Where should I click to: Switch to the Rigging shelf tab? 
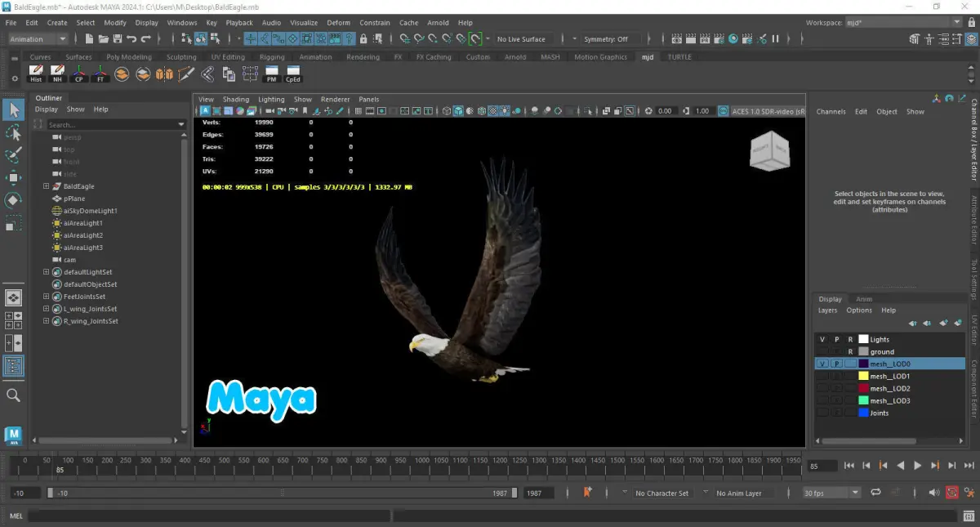pyautogui.click(x=272, y=57)
